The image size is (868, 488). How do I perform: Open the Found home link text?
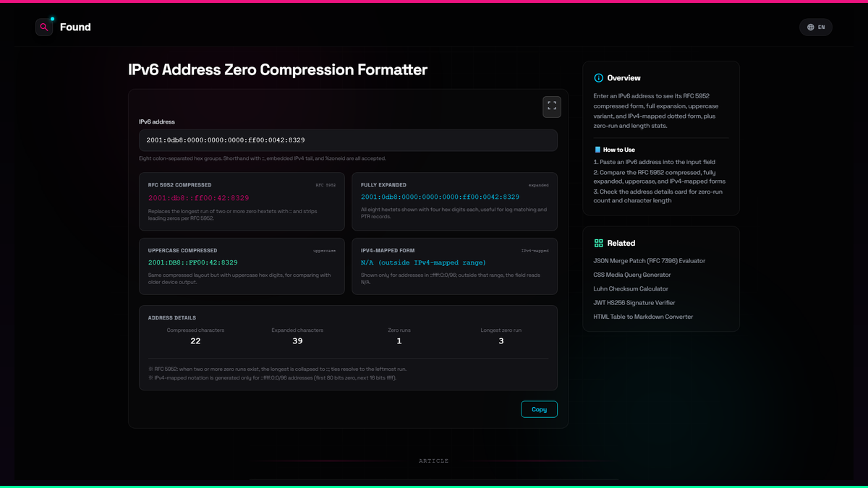75,27
